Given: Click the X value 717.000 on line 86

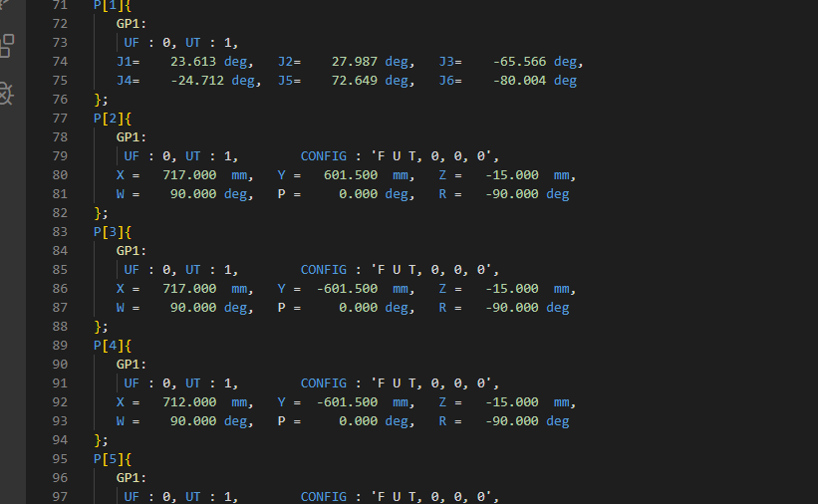Looking at the screenshot, I should (189, 289).
